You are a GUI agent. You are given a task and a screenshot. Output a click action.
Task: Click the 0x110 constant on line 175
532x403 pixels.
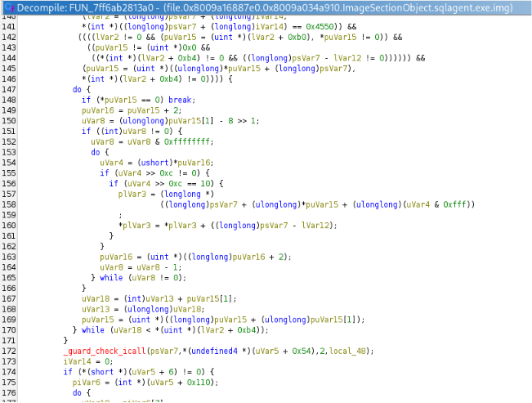pos(198,383)
